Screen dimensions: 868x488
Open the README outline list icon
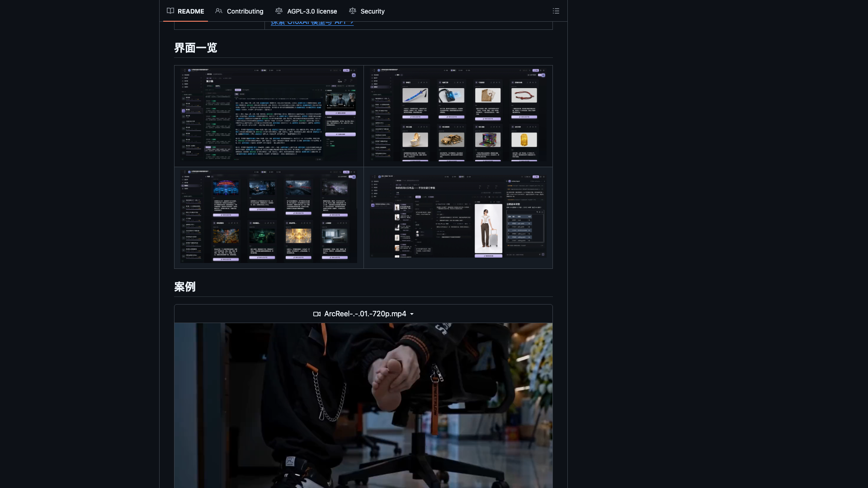(556, 11)
